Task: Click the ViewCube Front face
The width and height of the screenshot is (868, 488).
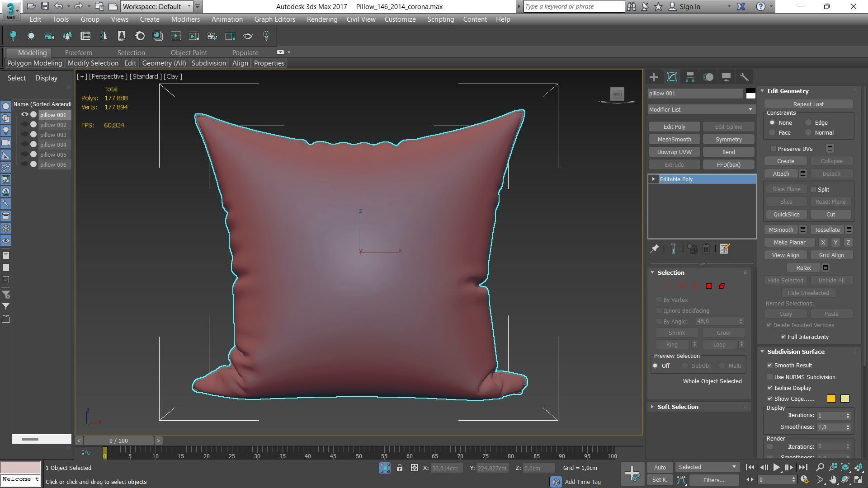Action: 617,94
